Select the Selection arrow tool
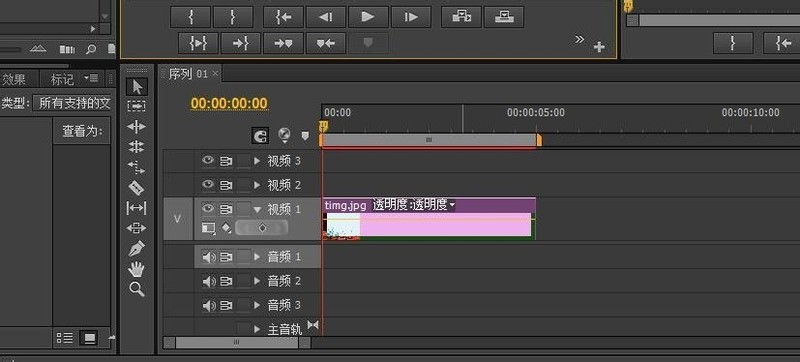Image resolution: width=800 pixels, height=362 pixels. [137, 87]
